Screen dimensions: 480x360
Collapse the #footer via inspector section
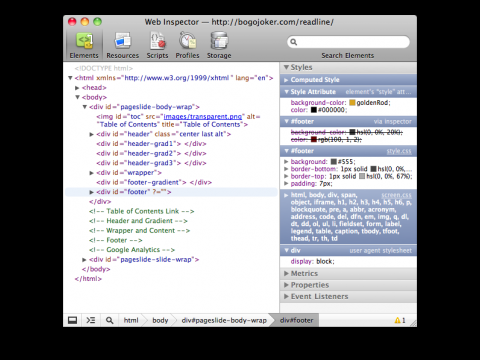point(286,121)
